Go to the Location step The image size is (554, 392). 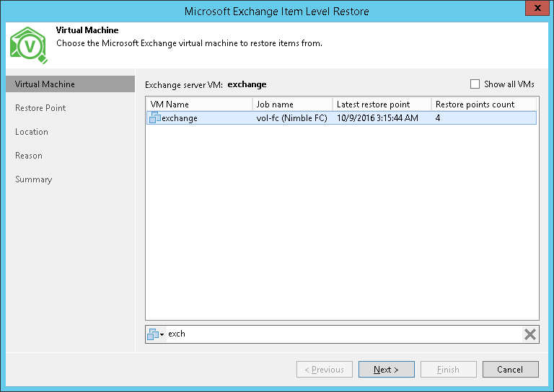pos(32,132)
